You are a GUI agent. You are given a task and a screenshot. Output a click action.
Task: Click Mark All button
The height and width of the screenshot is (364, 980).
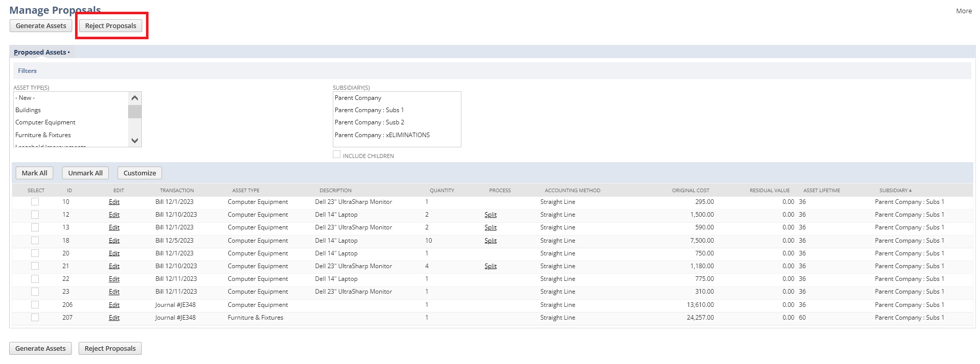[35, 173]
